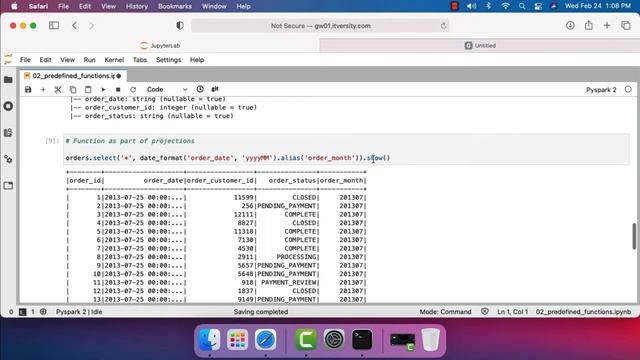
Task: Switch kernel via Pyspark 2 label
Action: 601,89
